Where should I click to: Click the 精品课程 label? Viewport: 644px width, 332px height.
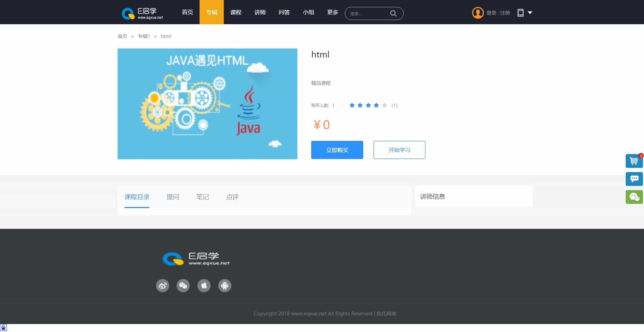321,83
